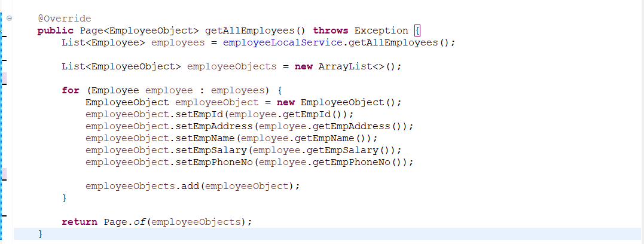Click getAllEmployees in the method declaration
Image resolution: width=644 pixels, height=244 pixels.
click(x=250, y=31)
